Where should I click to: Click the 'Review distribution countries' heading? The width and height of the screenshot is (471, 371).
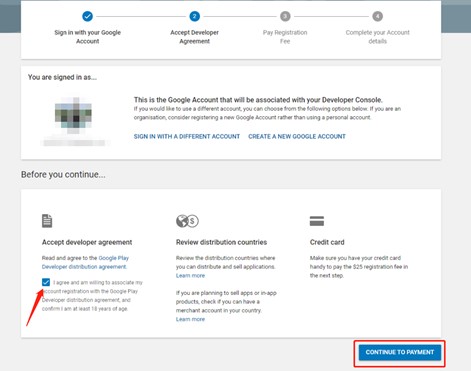(221, 242)
